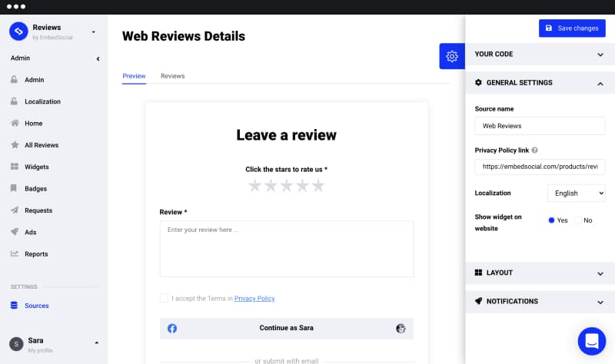Toggle the settings panel gear button
This screenshot has width=615, height=364.
pos(452,56)
